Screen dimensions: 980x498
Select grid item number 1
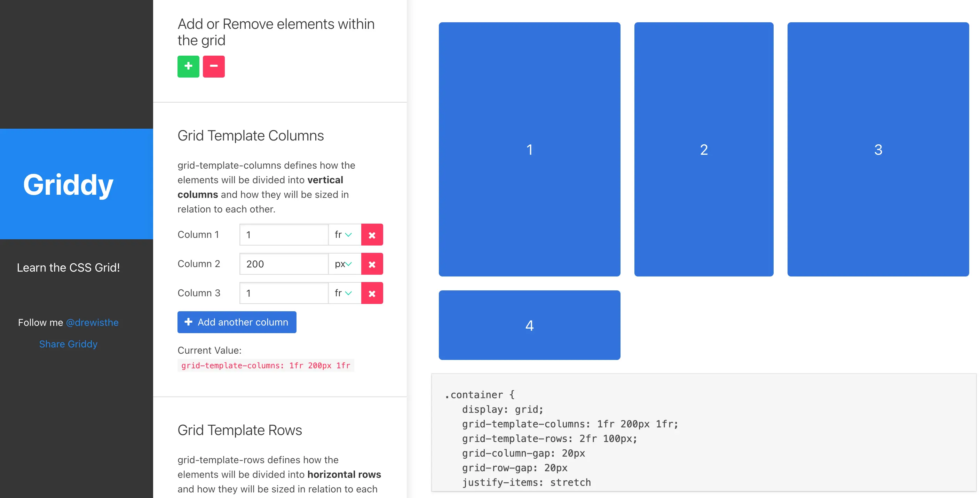[529, 150]
